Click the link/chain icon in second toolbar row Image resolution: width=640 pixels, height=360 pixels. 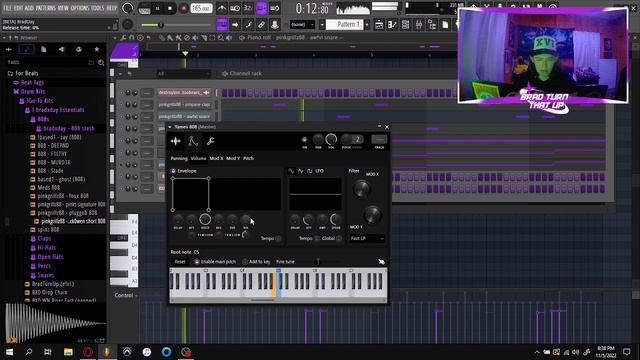261,25
